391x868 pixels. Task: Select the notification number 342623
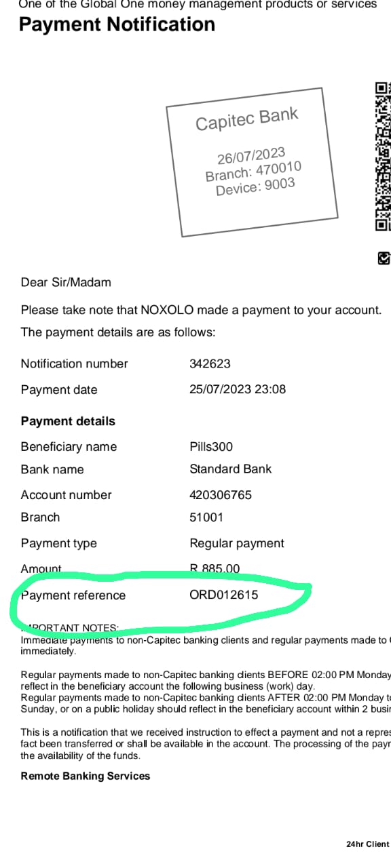point(210,363)
